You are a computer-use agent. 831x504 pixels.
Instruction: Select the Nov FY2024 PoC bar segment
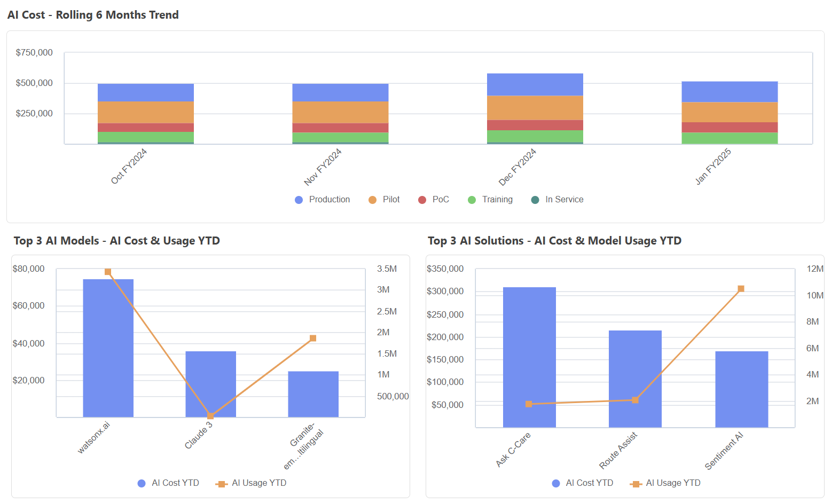coord(340,128)
